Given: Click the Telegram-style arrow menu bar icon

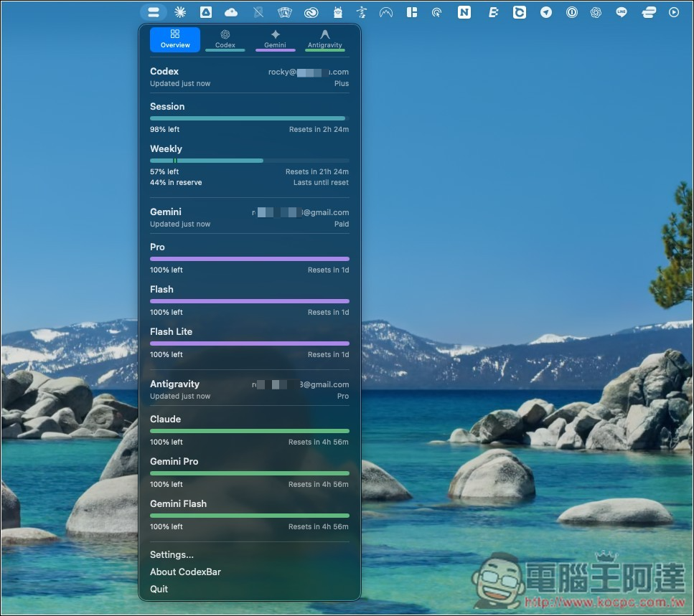Looking at the screenshot, I should [x=546, y=12].
